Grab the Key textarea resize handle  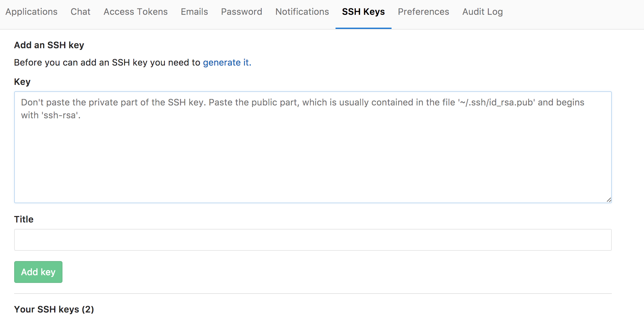[x=609, y=200]
